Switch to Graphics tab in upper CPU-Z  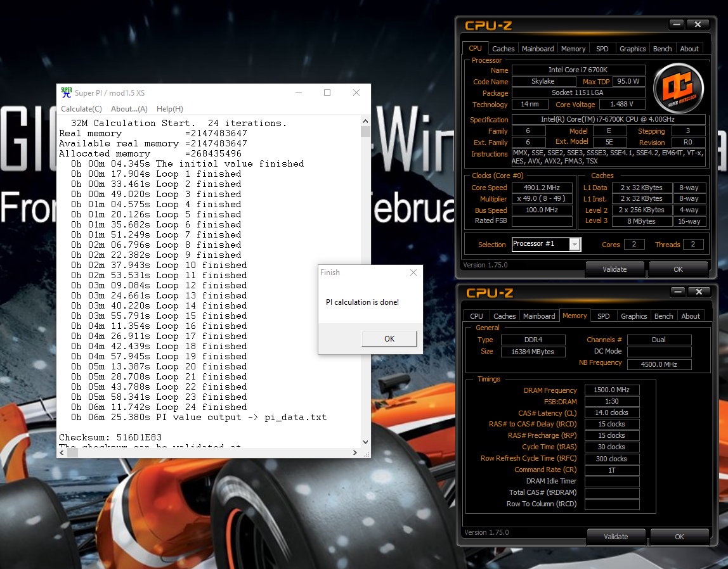point(632,49)
